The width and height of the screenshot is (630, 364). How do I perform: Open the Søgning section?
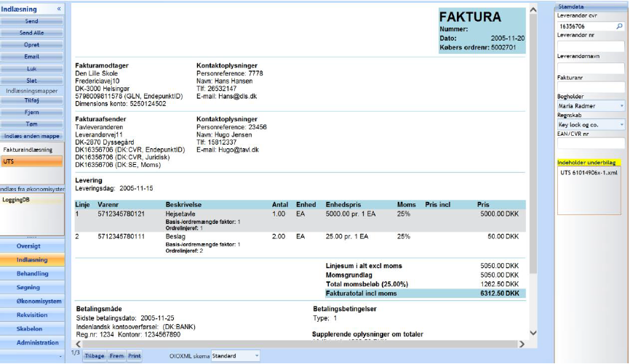(32, 287)
